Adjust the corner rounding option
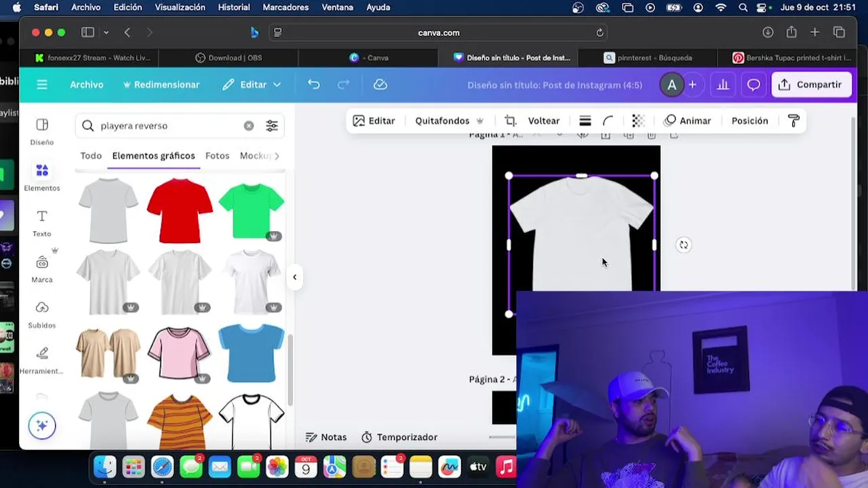Viewport: 868px width, 488px height. (x=608, y=121)
